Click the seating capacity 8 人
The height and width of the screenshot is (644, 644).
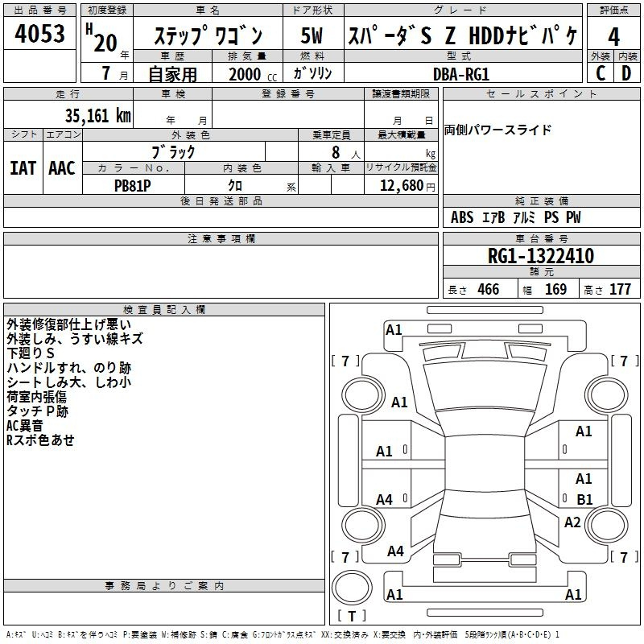click(346, 152)
